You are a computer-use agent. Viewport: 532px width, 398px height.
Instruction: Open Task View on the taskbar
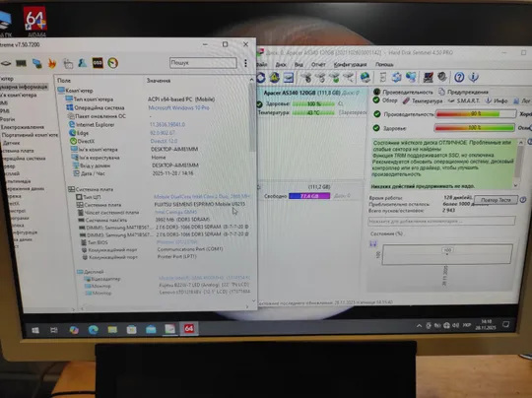pyautogui.click(x=54, y=330)
